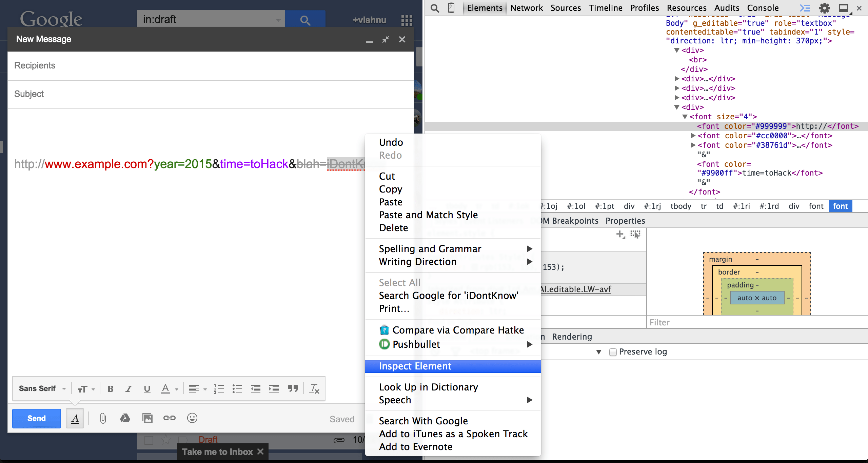Screen dimensions: 868x463
Task: Show the DevTools console drawer
Action: [x=805, y=8]
